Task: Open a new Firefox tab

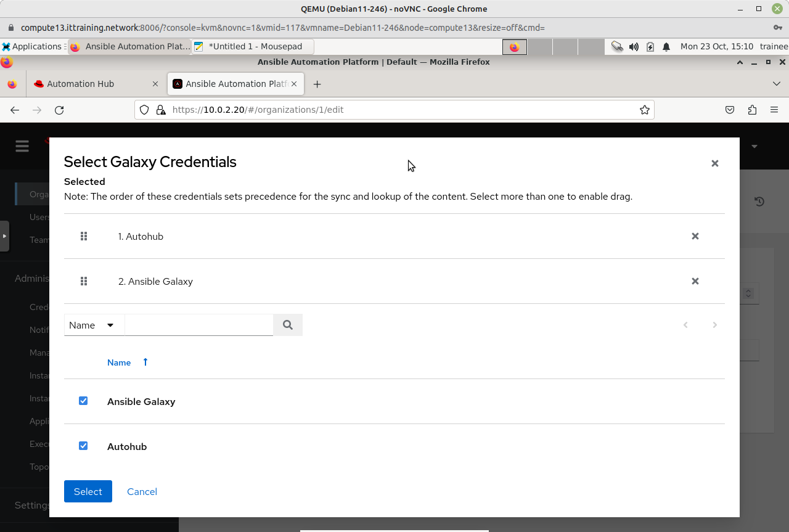Action: 317,84
